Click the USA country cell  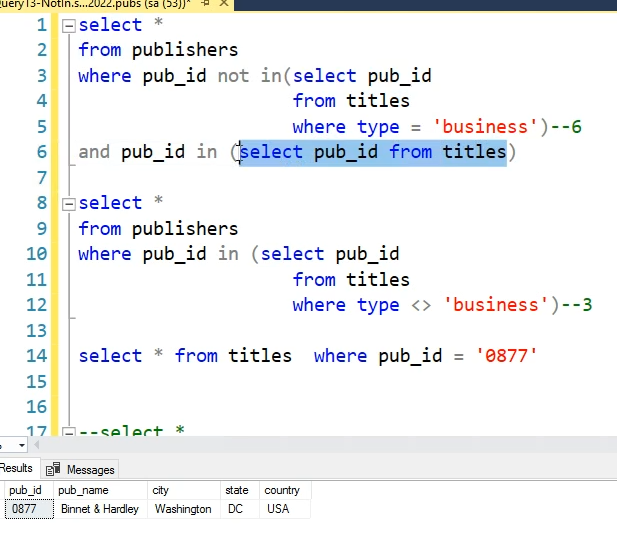pos(285,509)
